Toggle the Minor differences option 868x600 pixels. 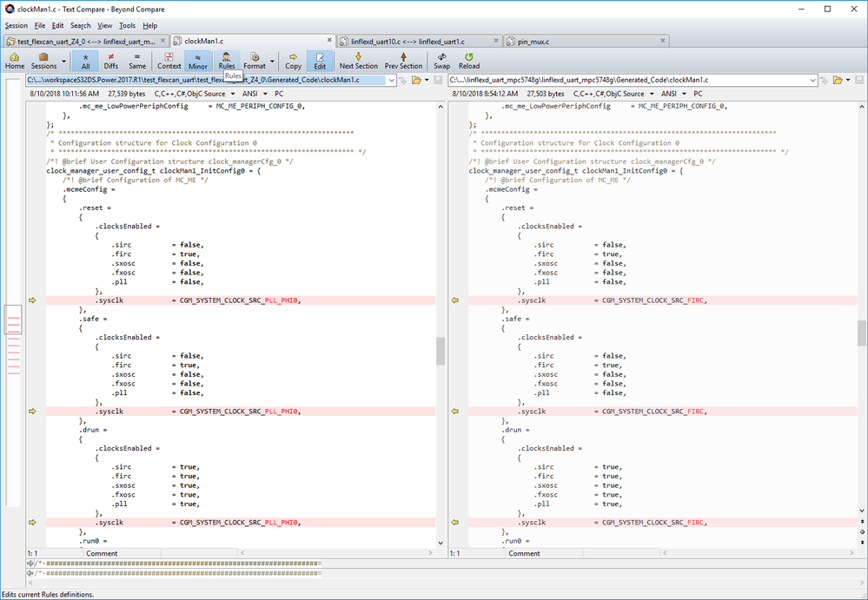(x=197, y=61)
